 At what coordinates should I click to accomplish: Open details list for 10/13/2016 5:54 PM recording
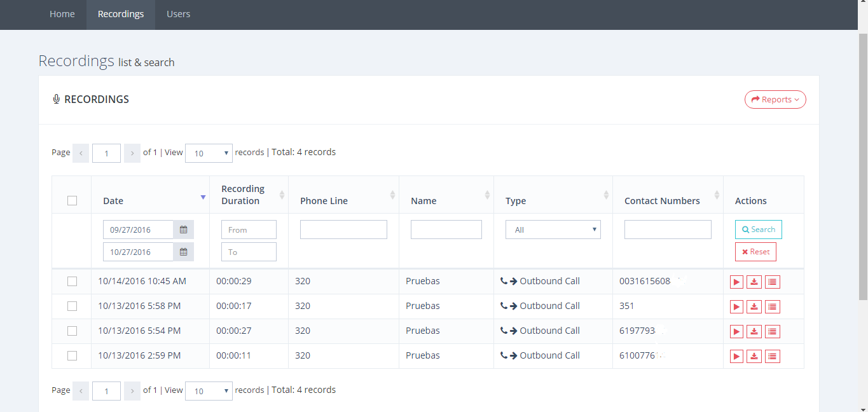pos(772,332)
